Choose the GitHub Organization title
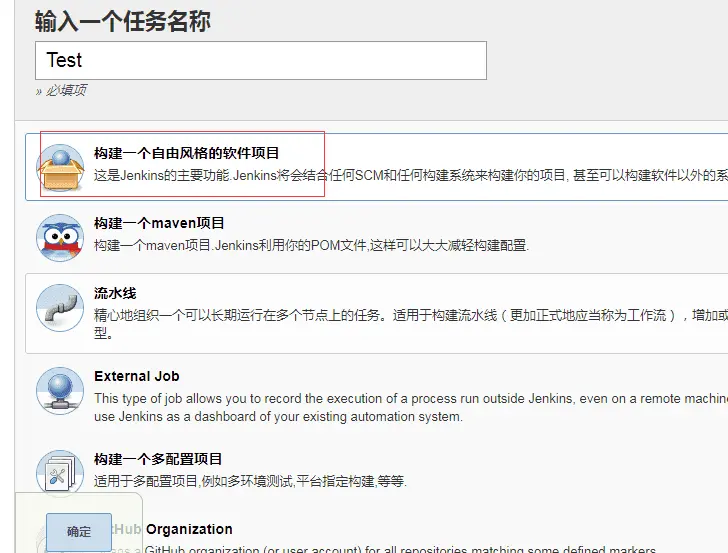The image size is (728, 553). click(x=172, y=529)
